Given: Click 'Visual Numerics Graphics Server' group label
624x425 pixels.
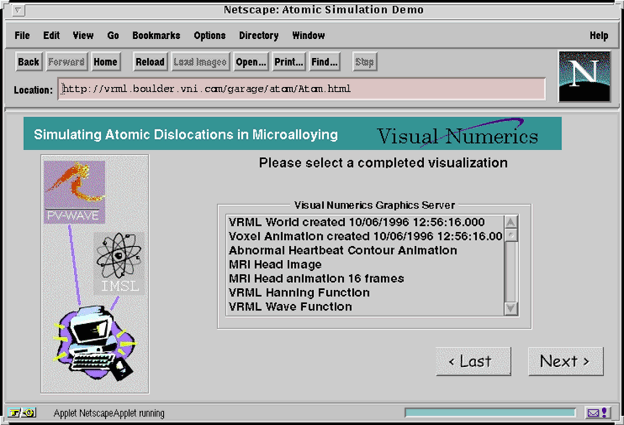Looking at the screenshot, I should (374, 205).
